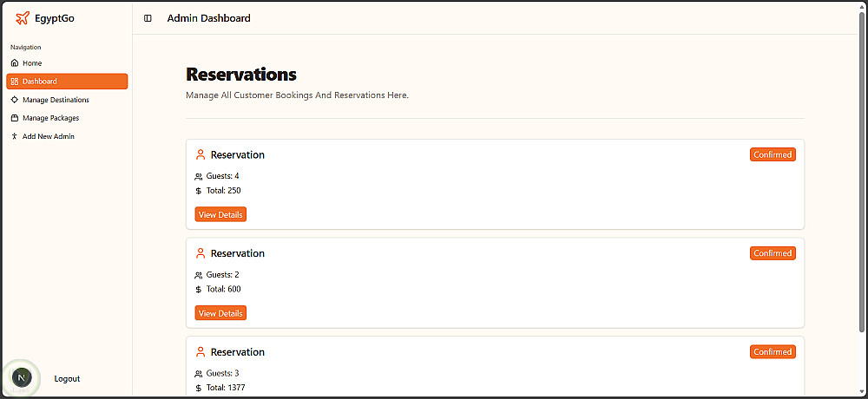868x399 pixels.
Task: Select the Dashboard navigation item
Action: (x=40, y=82)
